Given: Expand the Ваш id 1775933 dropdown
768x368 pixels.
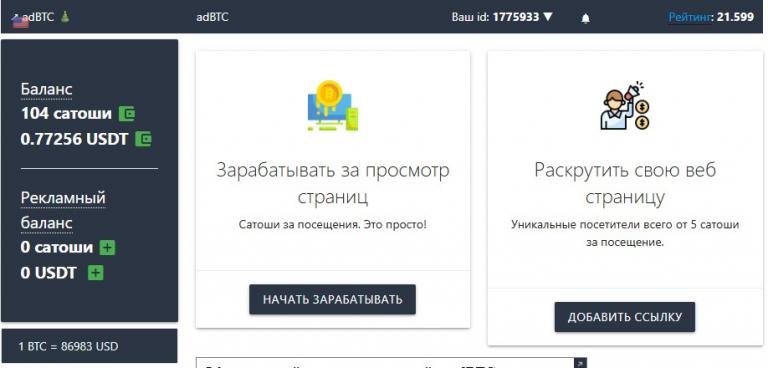Looking at the screenshot, I should click(502, 17).
